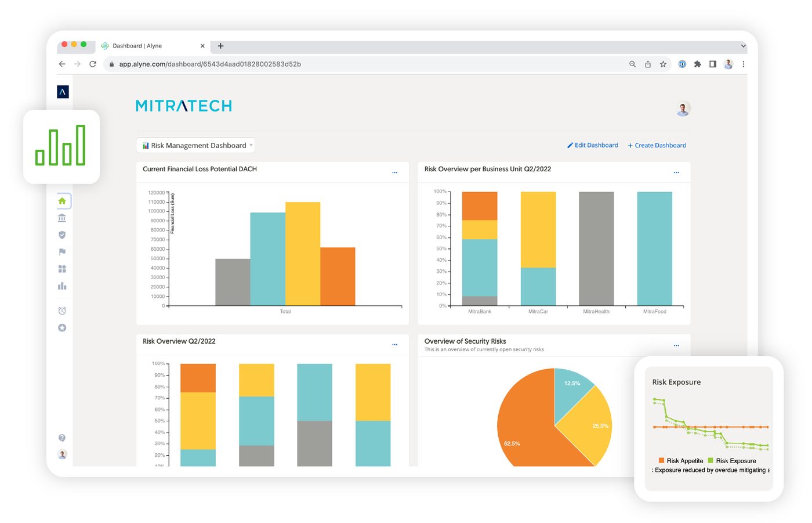This screenshot has height=523, width=812.
Task: Click the browser back arrow
Action: (x=62, y=64)
